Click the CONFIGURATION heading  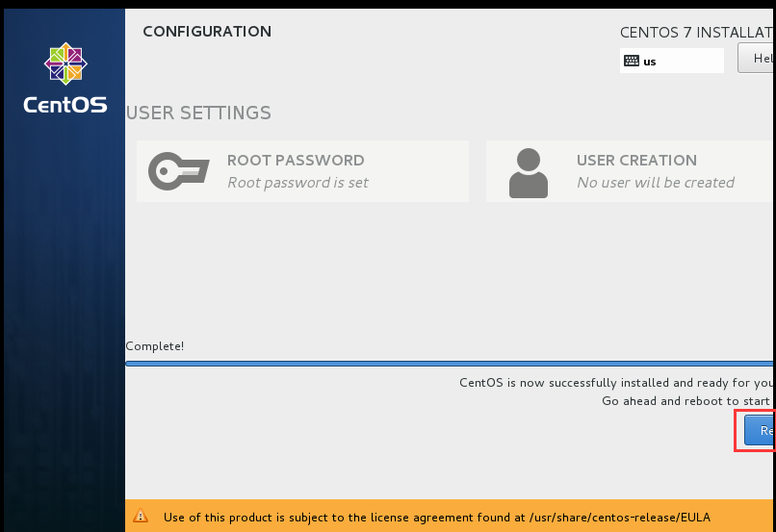click(207, 32)
